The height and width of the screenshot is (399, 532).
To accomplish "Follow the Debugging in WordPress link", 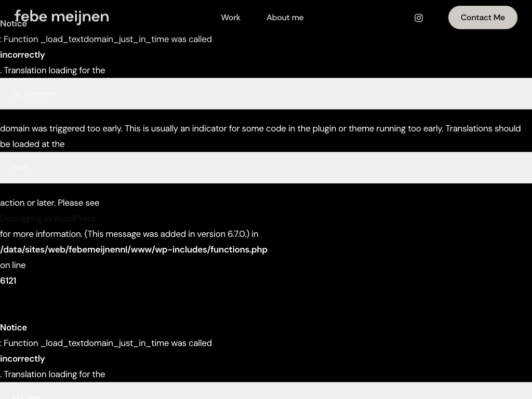I will tap(48, 218).
